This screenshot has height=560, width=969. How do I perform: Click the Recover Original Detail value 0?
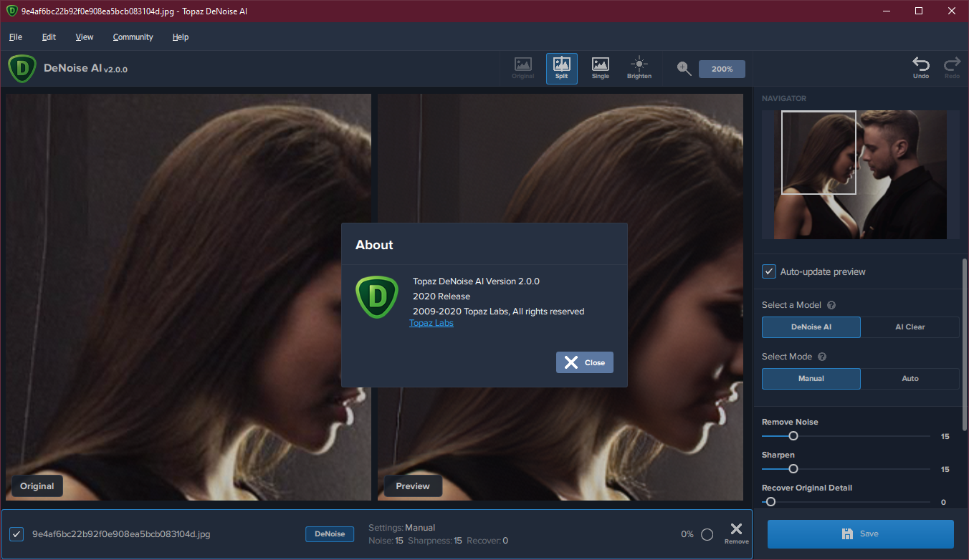[x=943, y=502]
